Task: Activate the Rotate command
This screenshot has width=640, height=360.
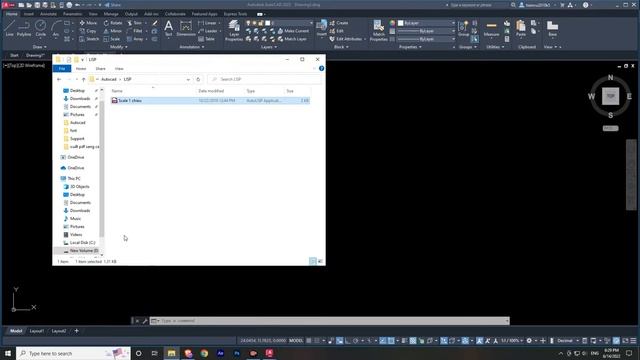Action: (113, 23)
